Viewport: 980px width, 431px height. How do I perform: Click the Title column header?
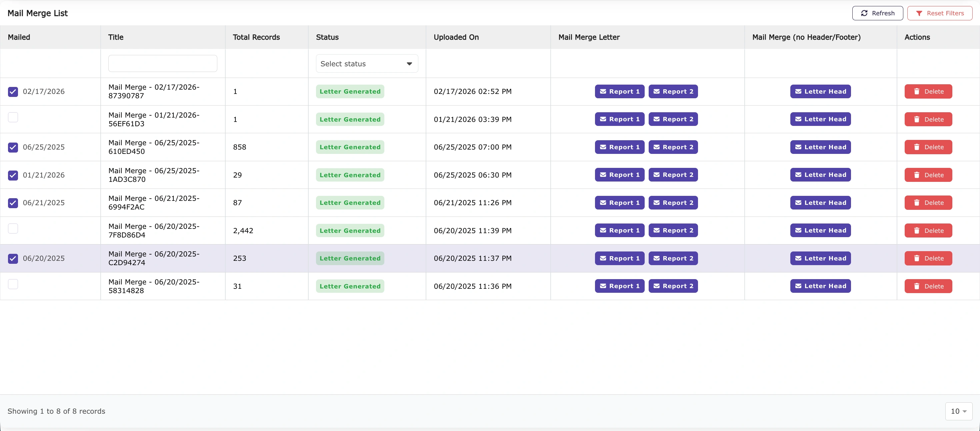pos(116,37)
